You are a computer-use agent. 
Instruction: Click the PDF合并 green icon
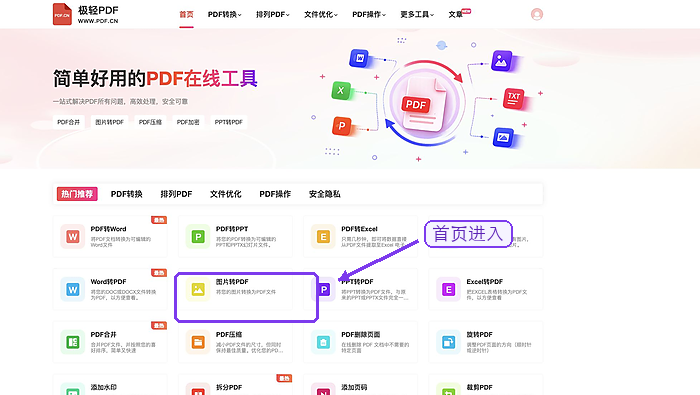pos(73,342)
